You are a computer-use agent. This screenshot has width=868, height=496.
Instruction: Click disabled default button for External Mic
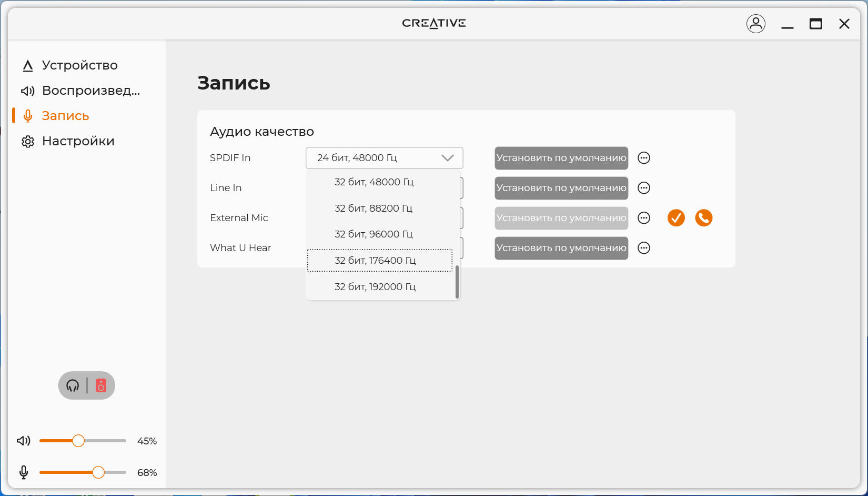(561, 218)
